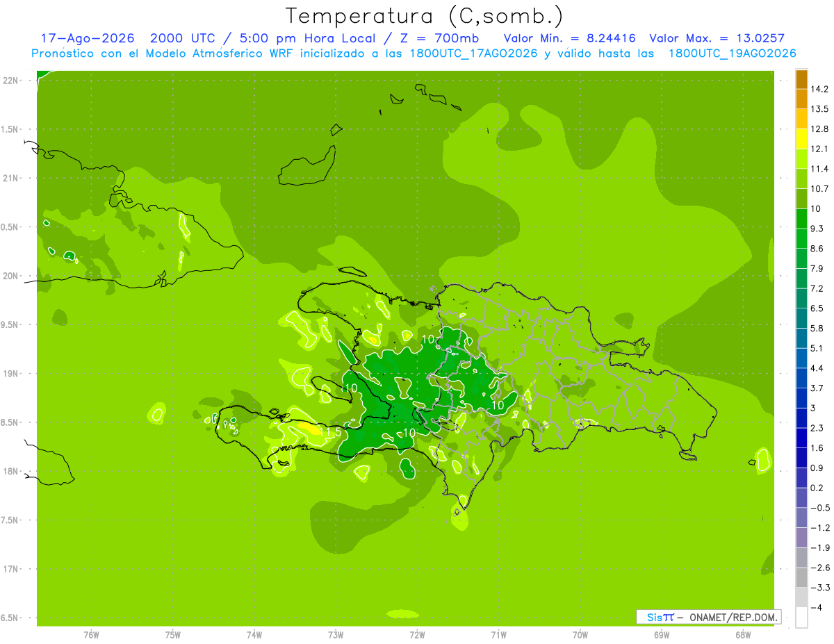The height and width of the screenshot is (644, 834).
Task: Pick the yellow swatch between 12.1 and 12.8
Action: coord(801,139)
